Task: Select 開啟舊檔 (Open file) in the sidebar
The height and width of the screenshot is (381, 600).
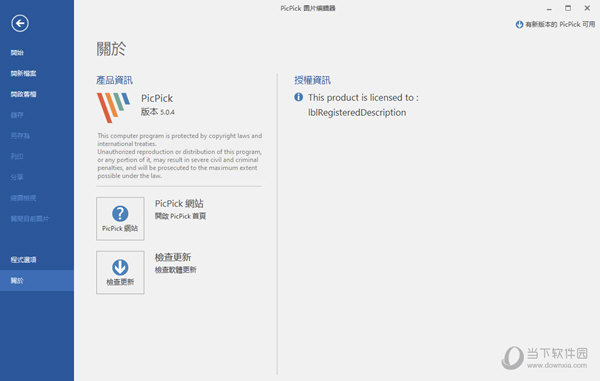Action: point(23,94)
